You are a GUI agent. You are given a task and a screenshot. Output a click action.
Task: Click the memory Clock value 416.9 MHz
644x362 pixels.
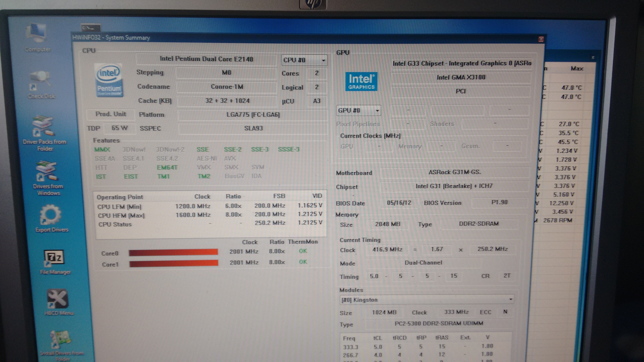tap(387, 249)
